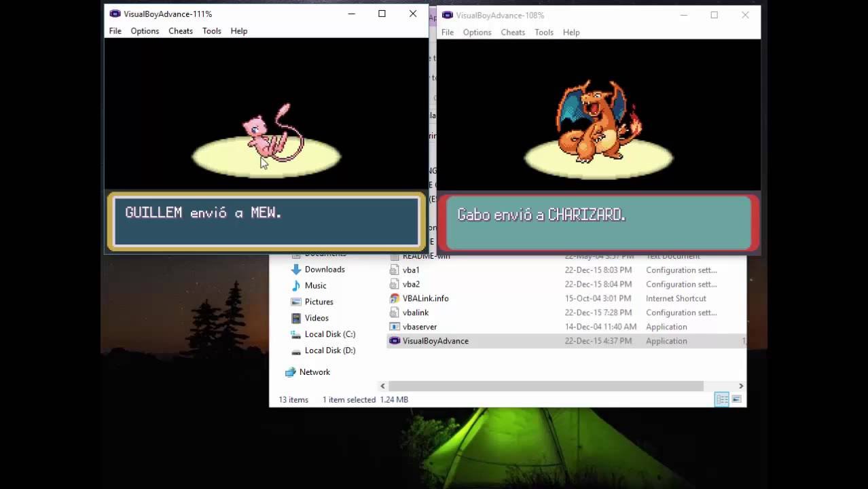Open Local Disk (D:) in sidebar

(330, 350)
